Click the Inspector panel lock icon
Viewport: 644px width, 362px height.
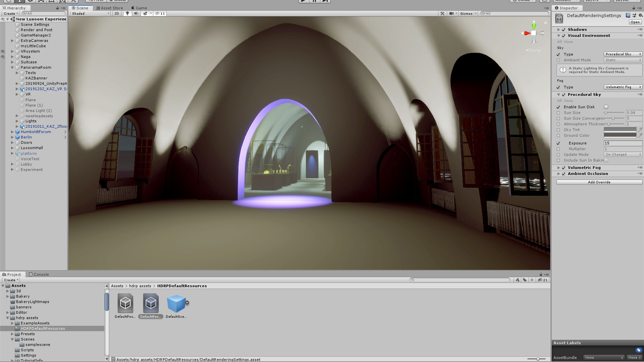(634, 8)
